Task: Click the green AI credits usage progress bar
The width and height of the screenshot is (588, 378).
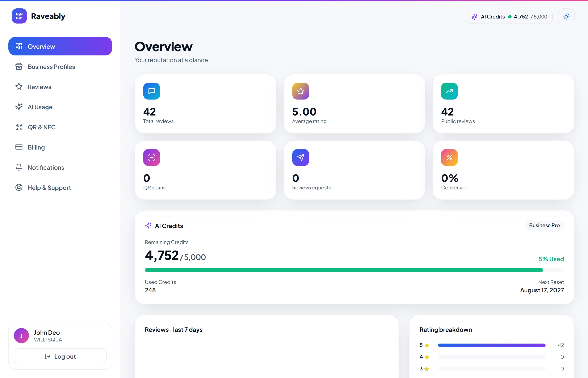Action: (354, 270)
